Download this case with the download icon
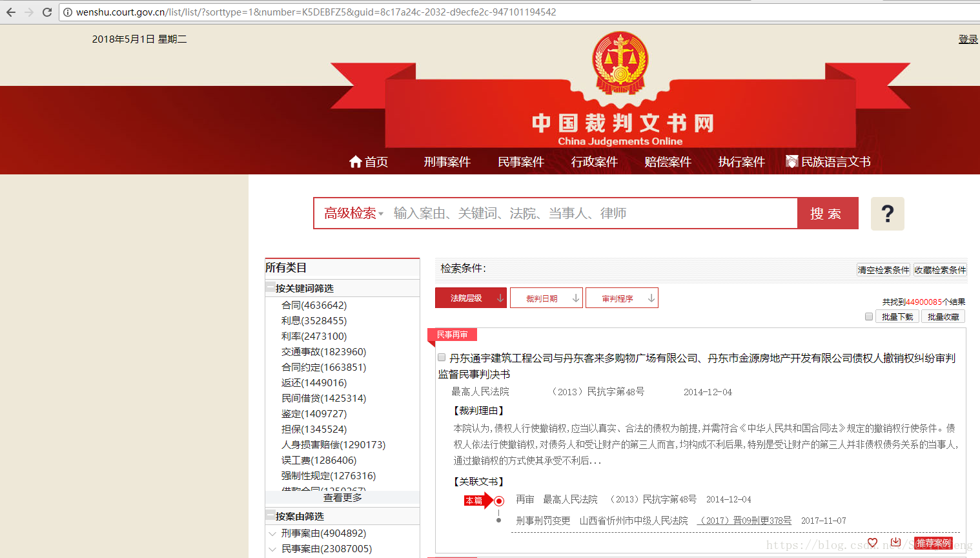The image size is (980, 558). (895, 542)
